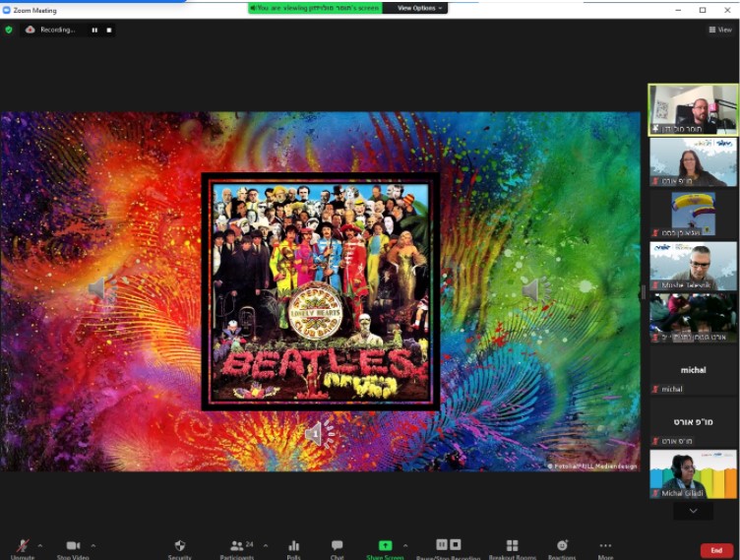
Task: Minimize the Zoom Meeting window
Action: coord(678,10)
